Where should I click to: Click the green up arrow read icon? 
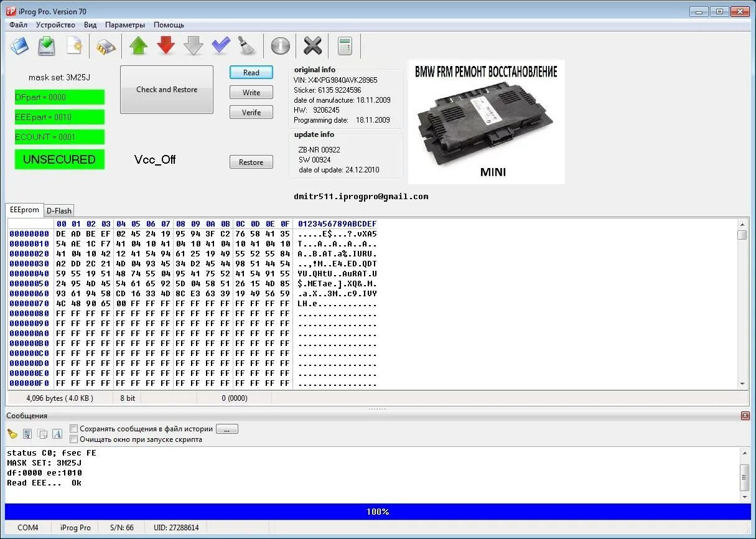(x=138, y=45)
